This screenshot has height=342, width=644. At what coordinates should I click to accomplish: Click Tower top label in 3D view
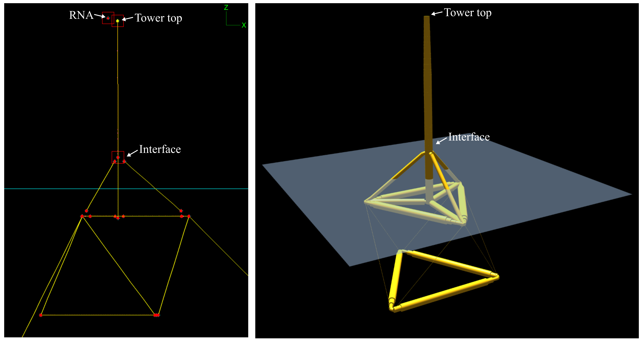tap(467, 13)
